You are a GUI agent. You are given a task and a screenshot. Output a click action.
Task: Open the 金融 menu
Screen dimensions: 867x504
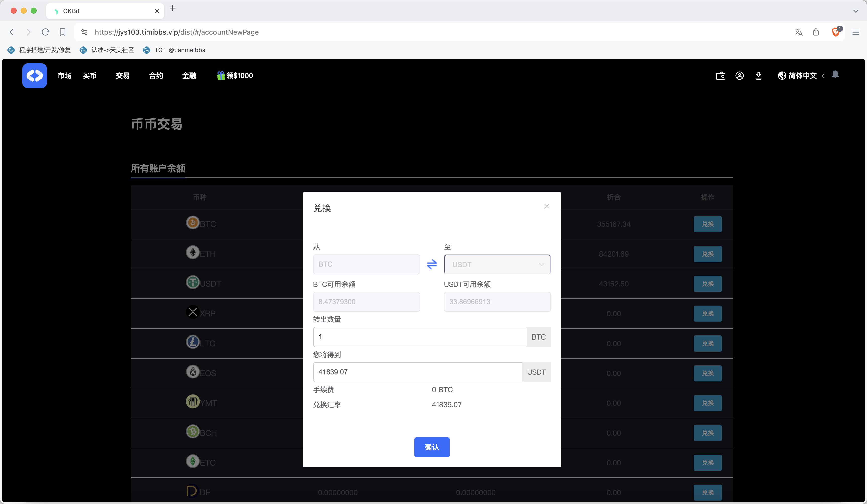pyautogui.click(x=189, y=76)
